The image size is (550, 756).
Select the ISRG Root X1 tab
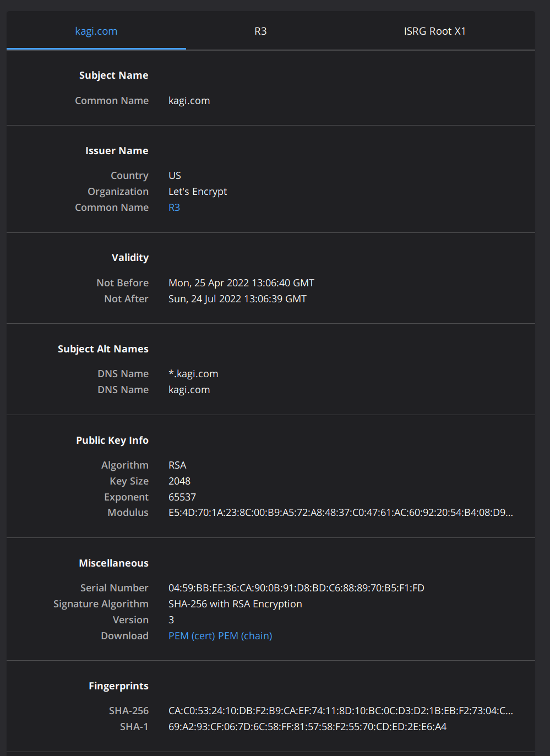[434, 31]
